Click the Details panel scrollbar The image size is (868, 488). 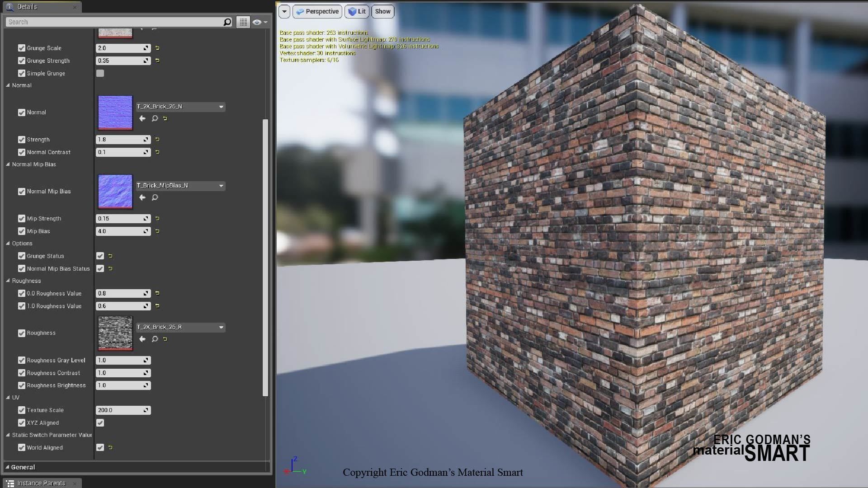coord(265,258)
